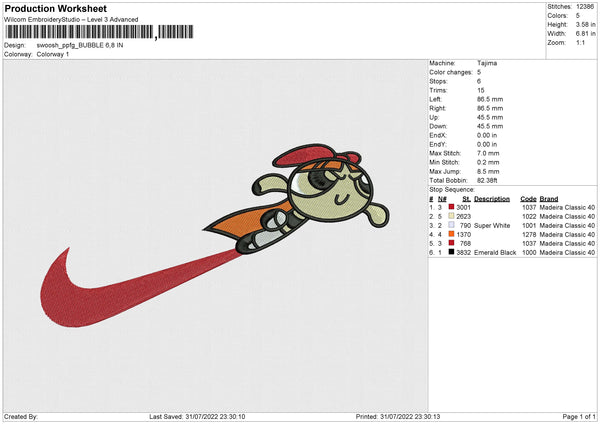Click the 'N#' column header

442,199
